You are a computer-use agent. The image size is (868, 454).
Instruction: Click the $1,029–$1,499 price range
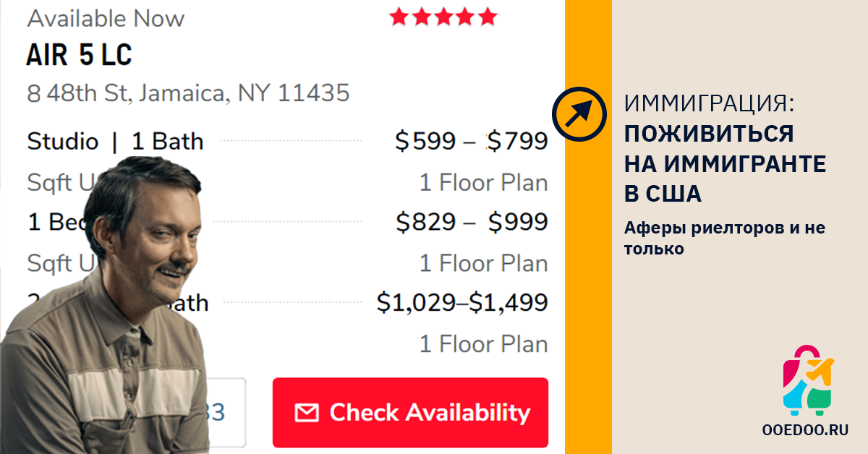pos(462,304)
